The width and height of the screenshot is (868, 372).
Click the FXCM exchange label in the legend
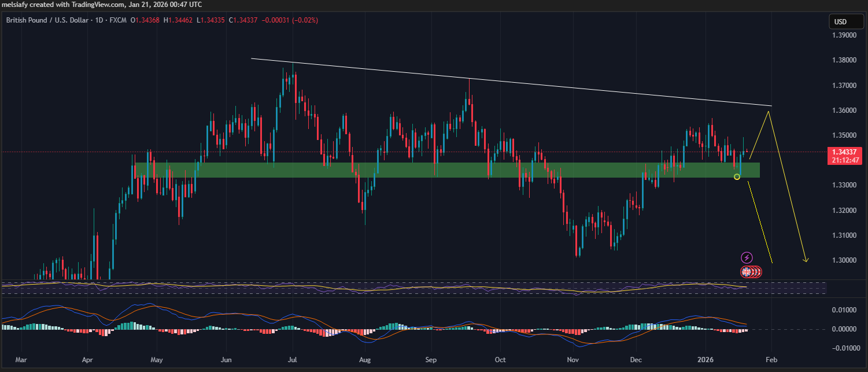(x=118, y=21)
